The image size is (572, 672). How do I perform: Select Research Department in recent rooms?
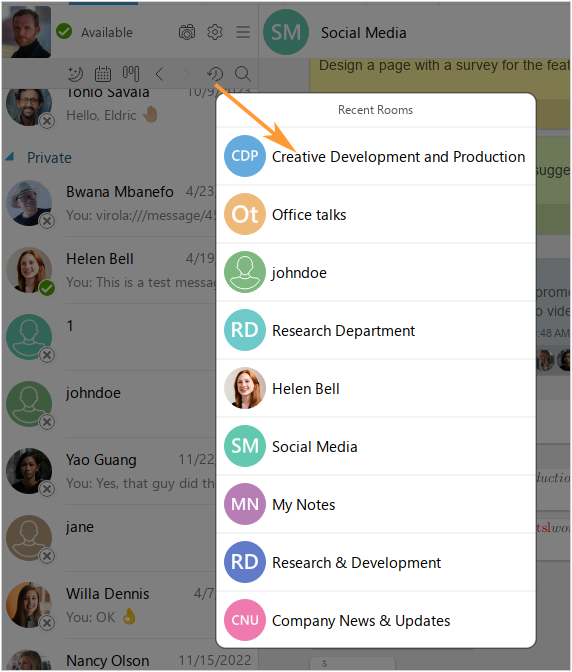(376, 330)
